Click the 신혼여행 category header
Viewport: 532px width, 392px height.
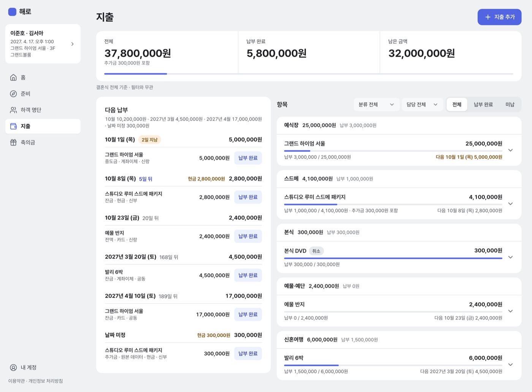tap(399, 340)
